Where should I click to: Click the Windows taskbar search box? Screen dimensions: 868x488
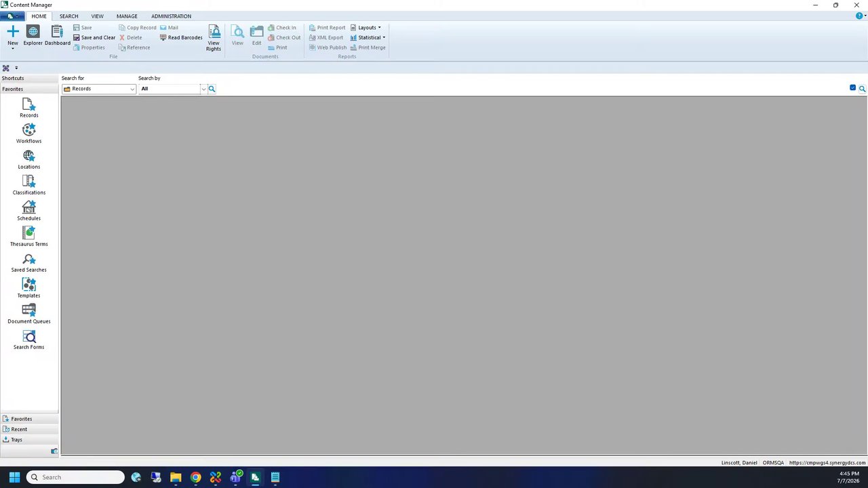(75, 477)
